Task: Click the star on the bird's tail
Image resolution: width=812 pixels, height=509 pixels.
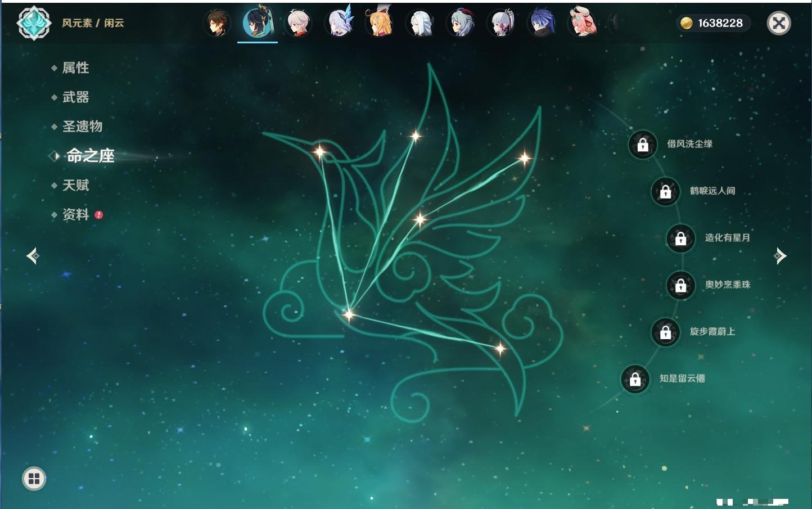Action: [500, 349]
